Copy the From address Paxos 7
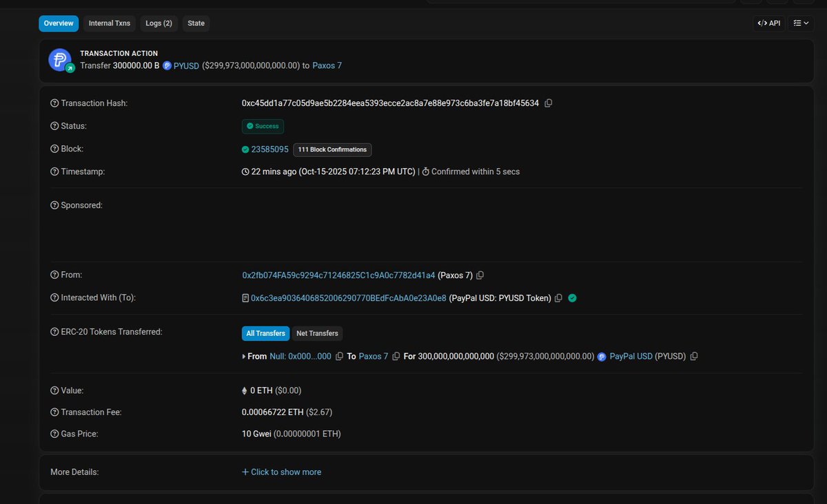The width and height of the screenshot is (827, 504). tap(480, 275)
